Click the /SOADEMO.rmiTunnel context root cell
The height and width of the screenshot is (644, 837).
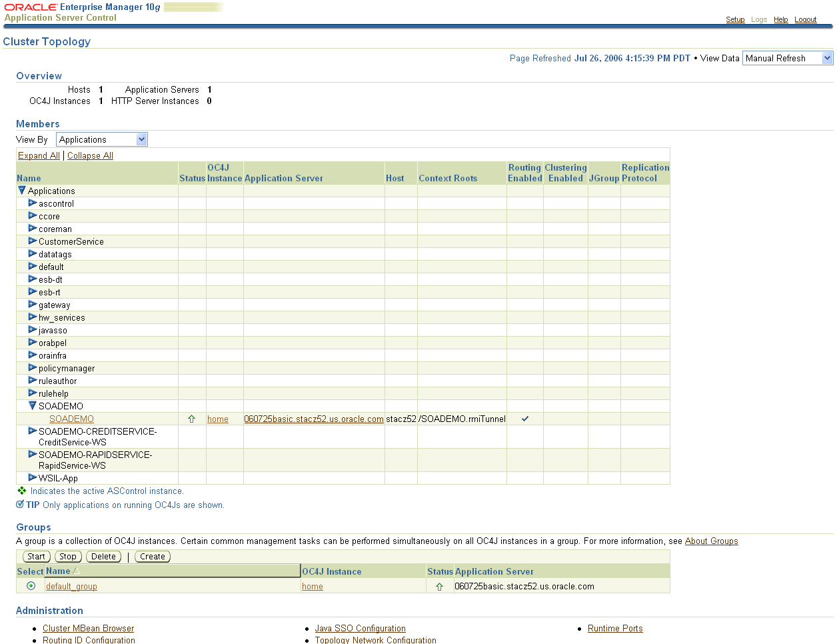click(x=462, y=419)
